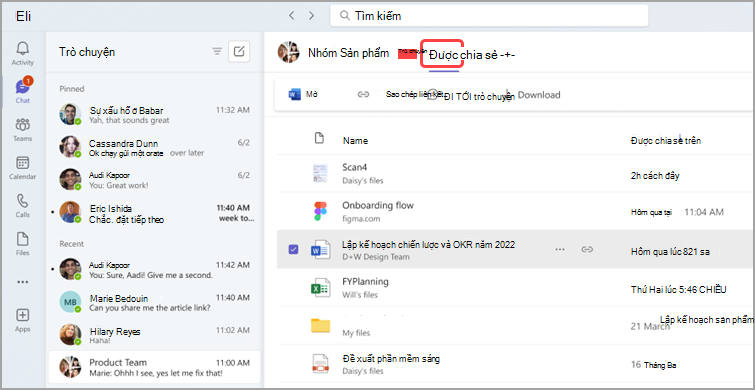Copy link icon on selected file row
The image size is (755, 390).
pyautogui.click(x=586, y=249)
